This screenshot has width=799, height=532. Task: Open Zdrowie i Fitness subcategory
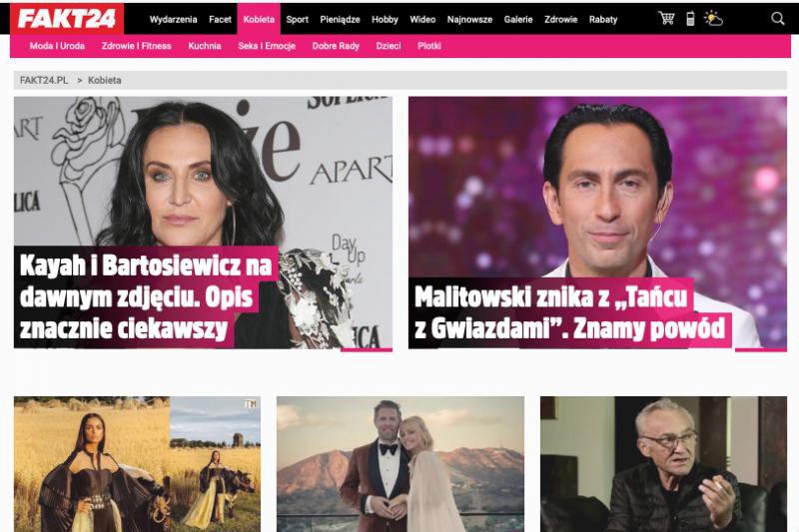pyautogui.click(x=137, y=46)
